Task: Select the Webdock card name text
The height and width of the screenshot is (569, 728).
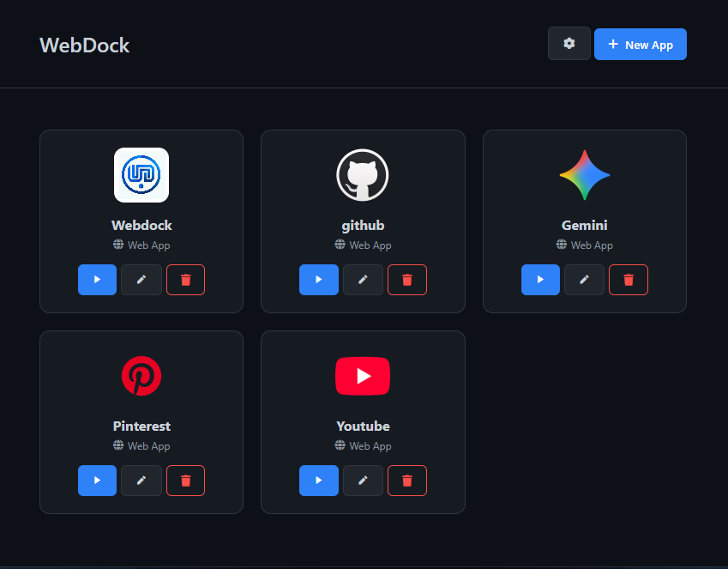Action: pyautogui.click(x=141, y=226)
